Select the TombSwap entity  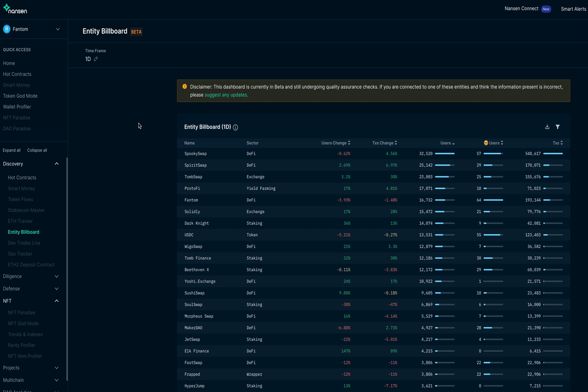point(193,177)
